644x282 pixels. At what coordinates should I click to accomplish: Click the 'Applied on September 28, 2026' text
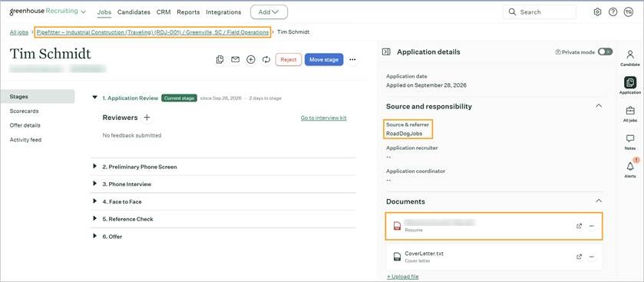426,85
